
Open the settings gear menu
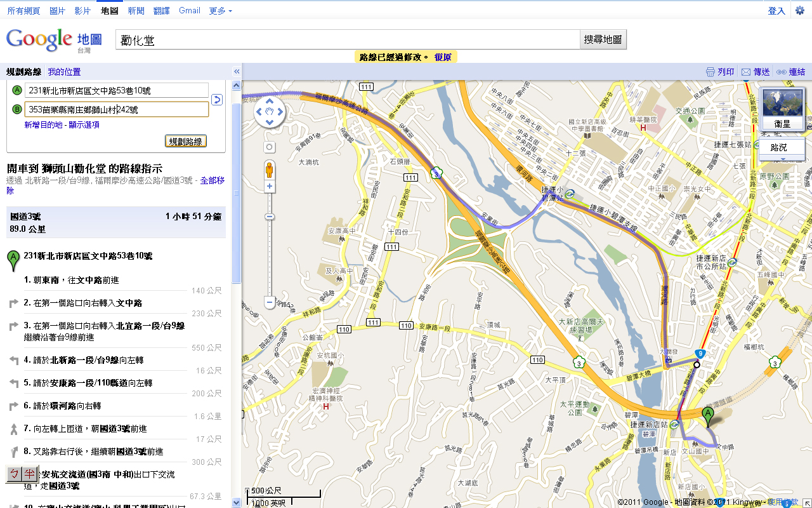[x=800, y=11]
